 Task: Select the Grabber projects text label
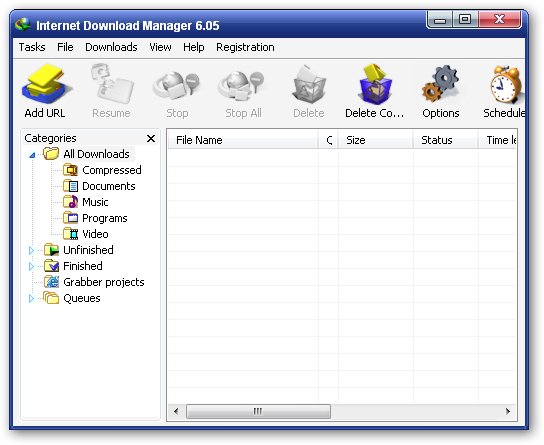[x=104, y=282]
